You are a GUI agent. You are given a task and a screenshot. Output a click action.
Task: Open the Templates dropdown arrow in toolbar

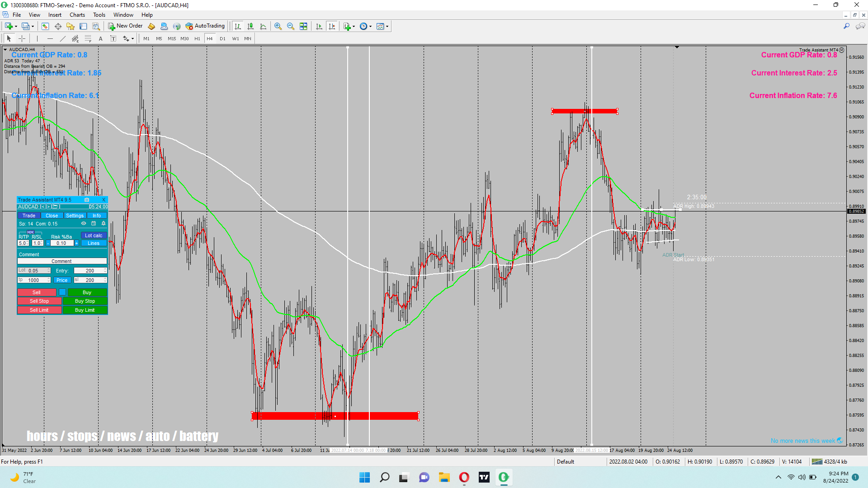[387, 26]
